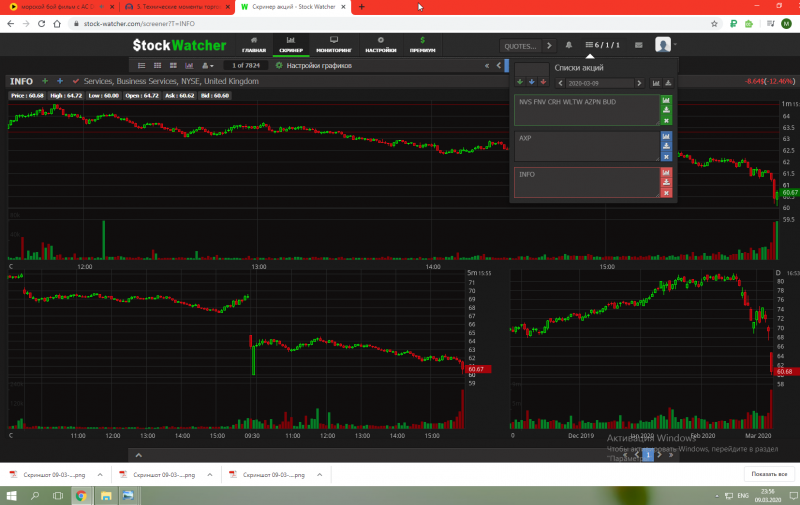Show green list in chart view

pos(666,100)
